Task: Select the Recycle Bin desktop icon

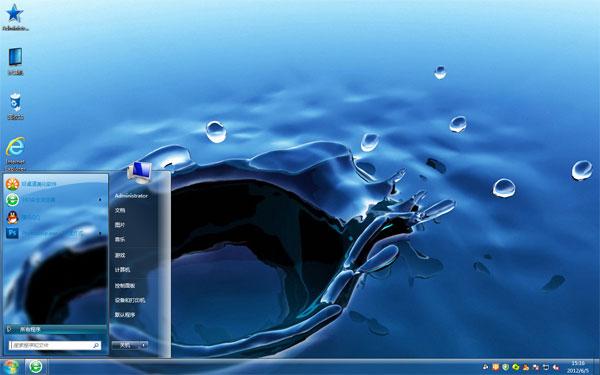Action: [15, 106]
